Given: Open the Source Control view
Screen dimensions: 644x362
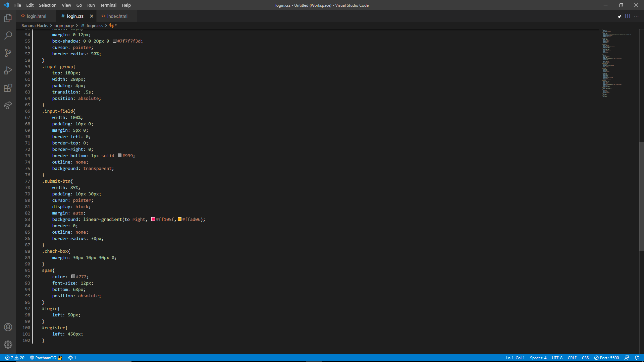Looking at the screenshot, I should pos(8,53).
